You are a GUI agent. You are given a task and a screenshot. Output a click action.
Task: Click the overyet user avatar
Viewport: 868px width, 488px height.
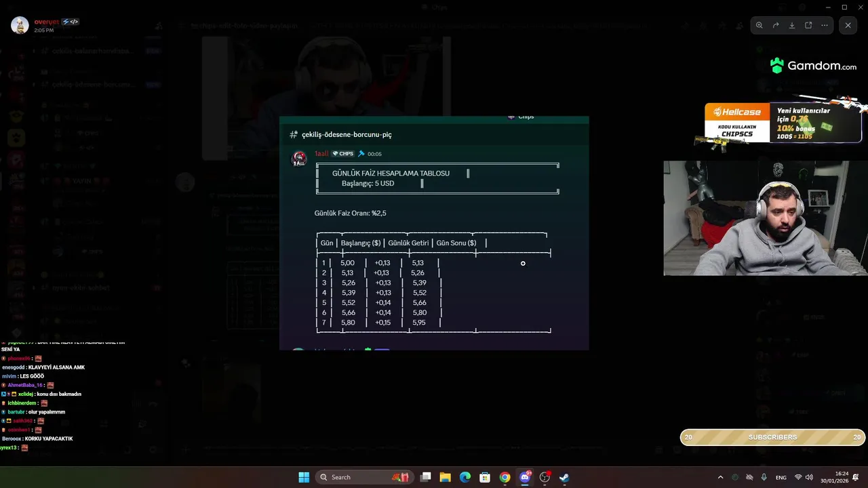tap(20, 25)
